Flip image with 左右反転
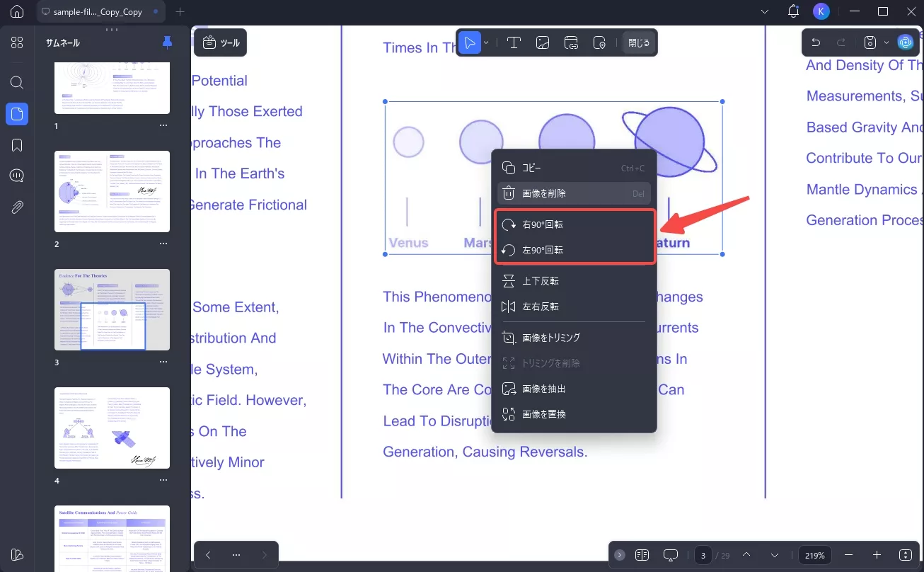This screenshot has height=572, width=924. pyautogui.click(x=574, y=307)
